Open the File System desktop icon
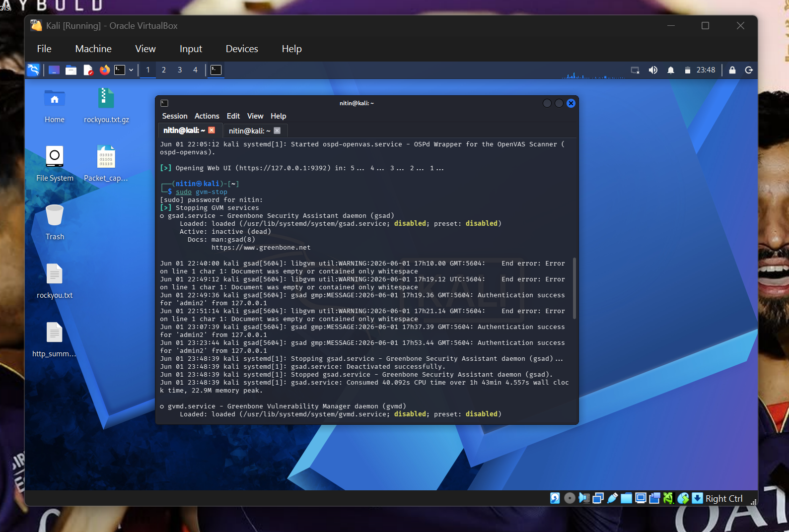The image size is (789, 532). coord(55,164)
